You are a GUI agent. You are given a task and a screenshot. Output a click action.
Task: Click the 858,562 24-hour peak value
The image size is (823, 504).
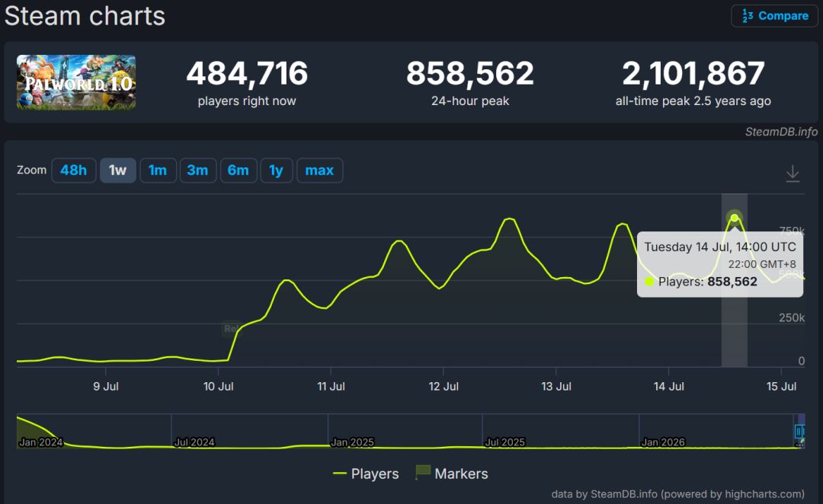(469, 73)
